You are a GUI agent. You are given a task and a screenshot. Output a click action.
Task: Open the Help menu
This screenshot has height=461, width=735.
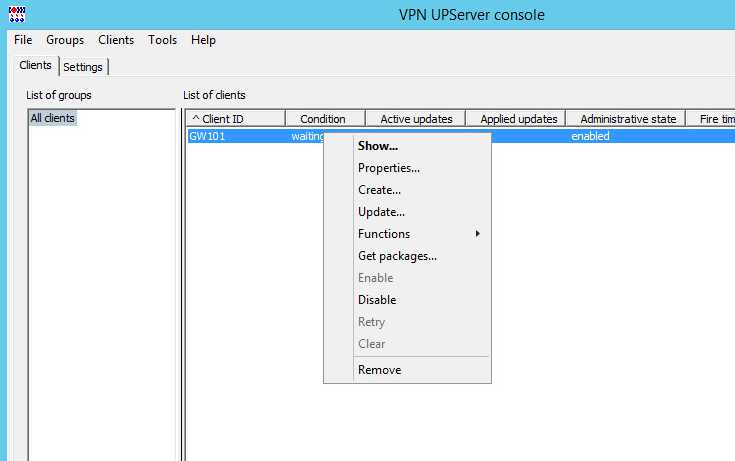[203, 40]
